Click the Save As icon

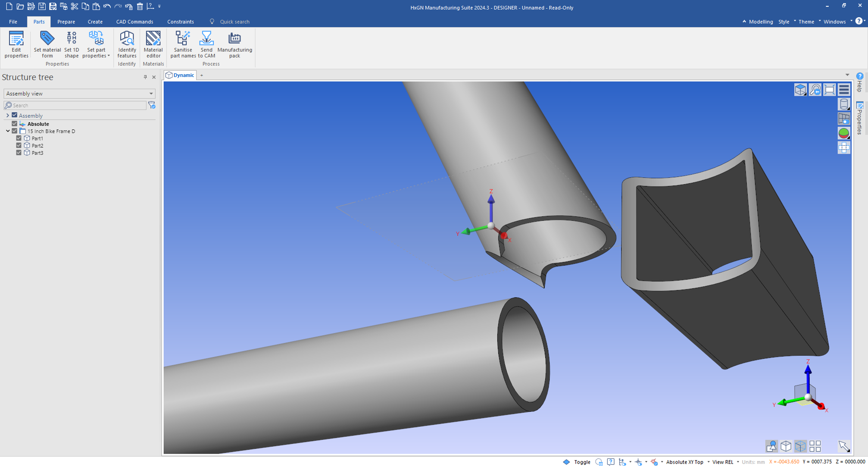tap(53, 6)
